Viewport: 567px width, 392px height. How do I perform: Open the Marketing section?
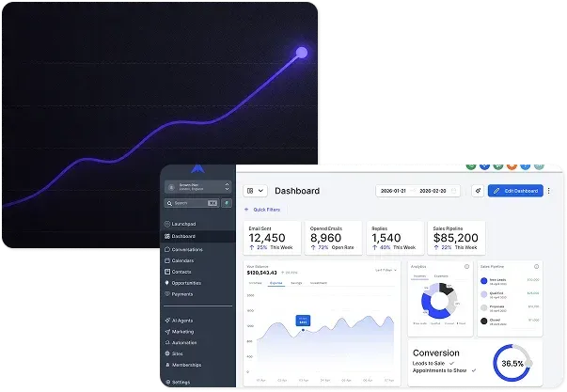180,332
